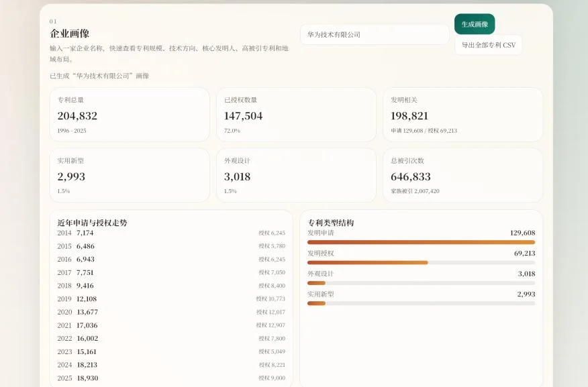This screenshot has height=387, width=588.
Task: Select the 实用新型 2,993 stat card
Action: 130,175
